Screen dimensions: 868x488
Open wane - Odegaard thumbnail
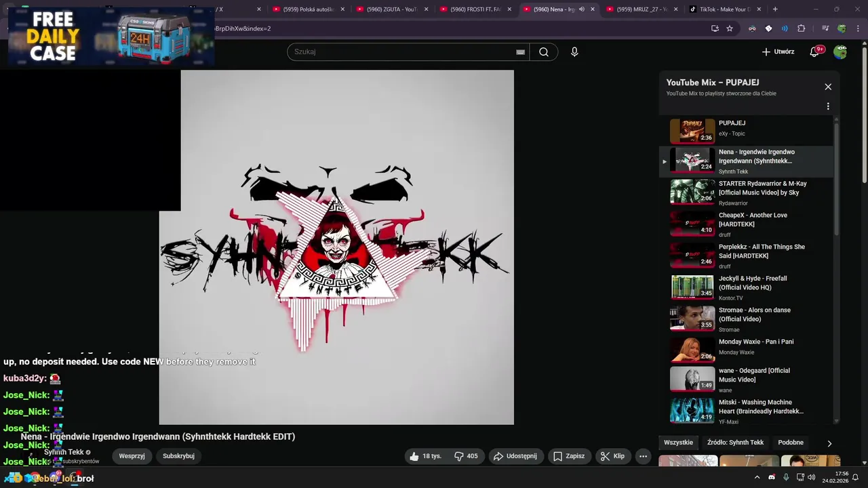coord(692,379)
